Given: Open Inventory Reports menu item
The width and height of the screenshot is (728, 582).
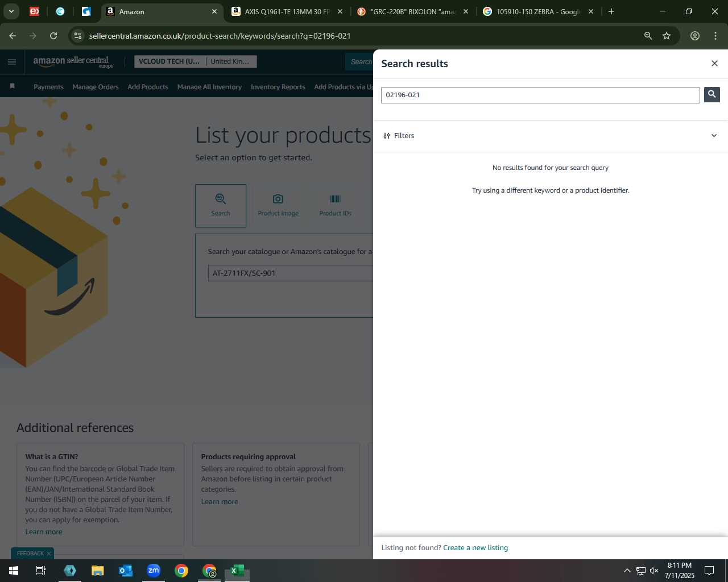Looking at the screenshot, I should coord(278,87).
